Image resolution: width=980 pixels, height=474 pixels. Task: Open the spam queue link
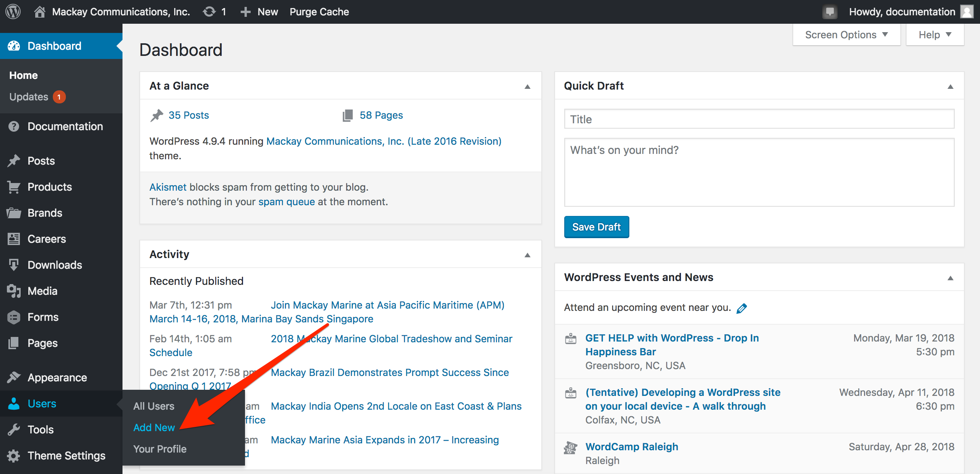[x=286, y=202]
